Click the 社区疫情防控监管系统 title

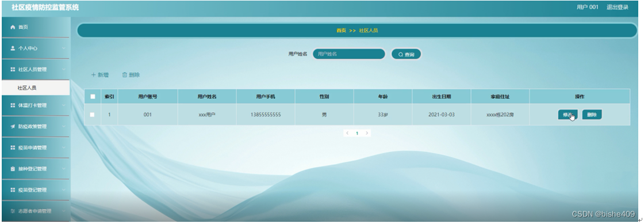tap(45, 7)
